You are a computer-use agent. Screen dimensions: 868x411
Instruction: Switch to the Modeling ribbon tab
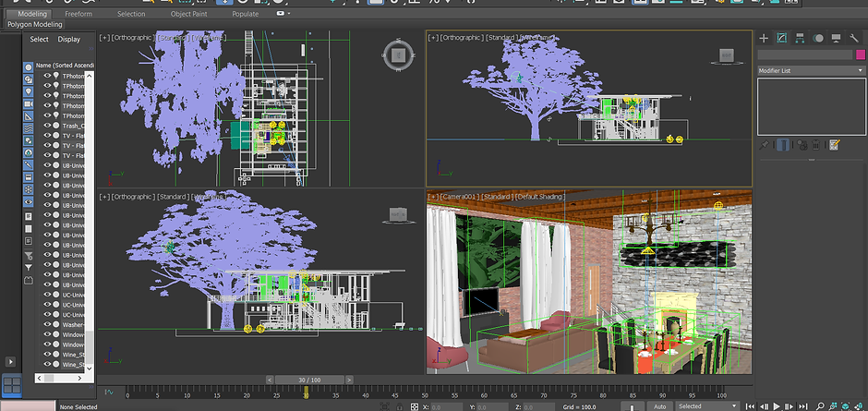click(32, 14)
